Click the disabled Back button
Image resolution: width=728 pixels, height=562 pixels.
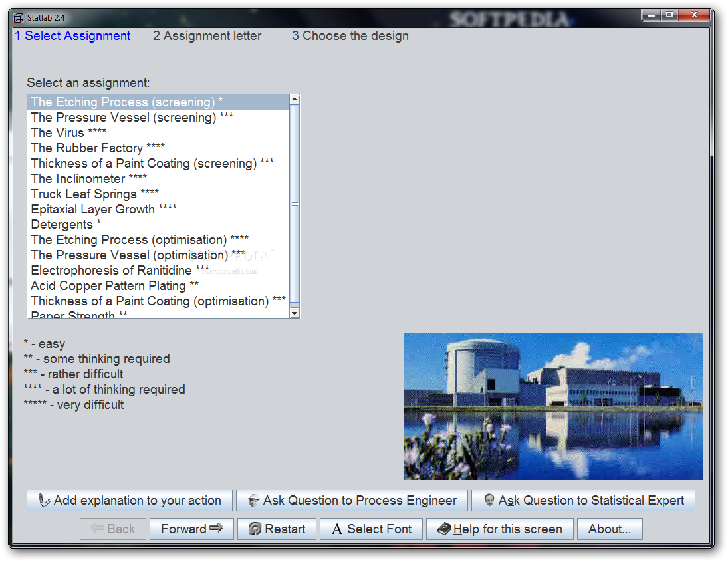(113, 529)
